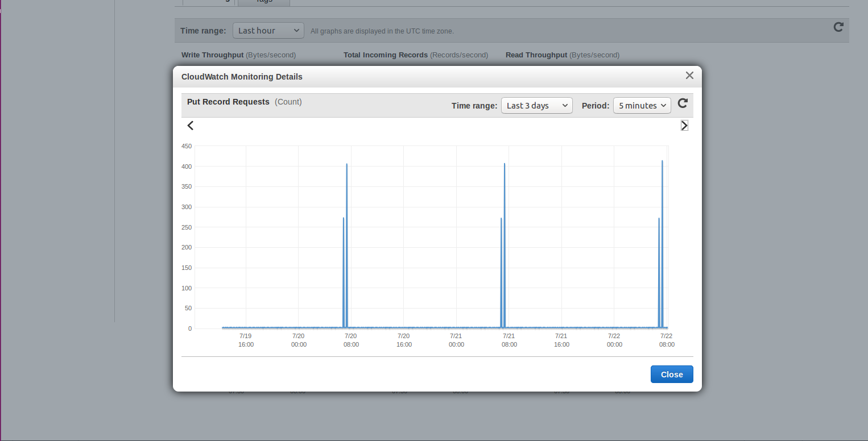Click the shorter 275-count spike before 7/20 08:00
The height and width of the screenshot is (441, 868).
(344, 218)
